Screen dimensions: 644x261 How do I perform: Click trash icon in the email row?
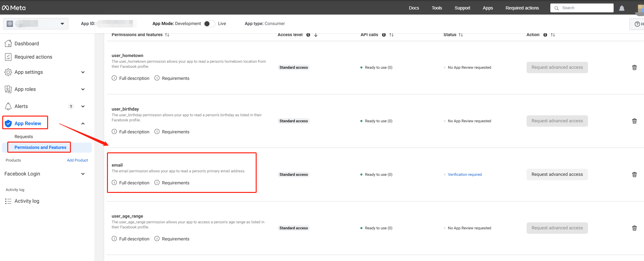634,175
